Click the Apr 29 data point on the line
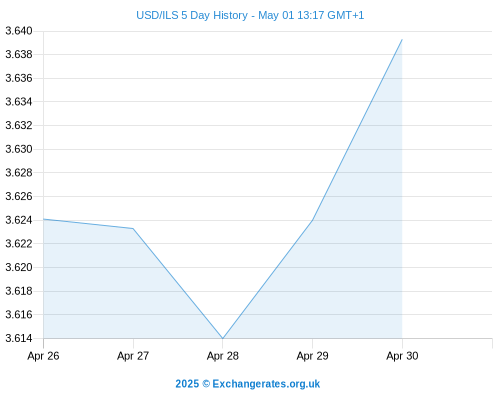495x400 pixels. click(x=312, y=220)
